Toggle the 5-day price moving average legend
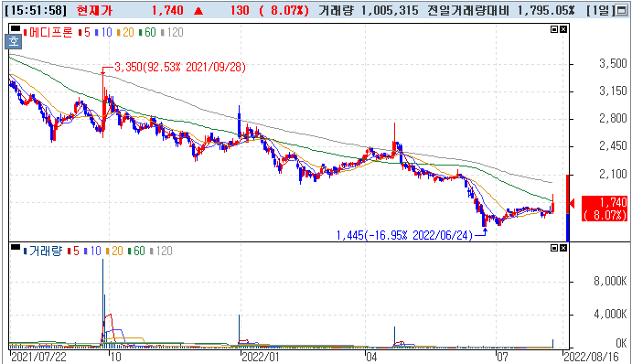Image resolution: width=632 pixels, height=364 pixels. point(84,32)
